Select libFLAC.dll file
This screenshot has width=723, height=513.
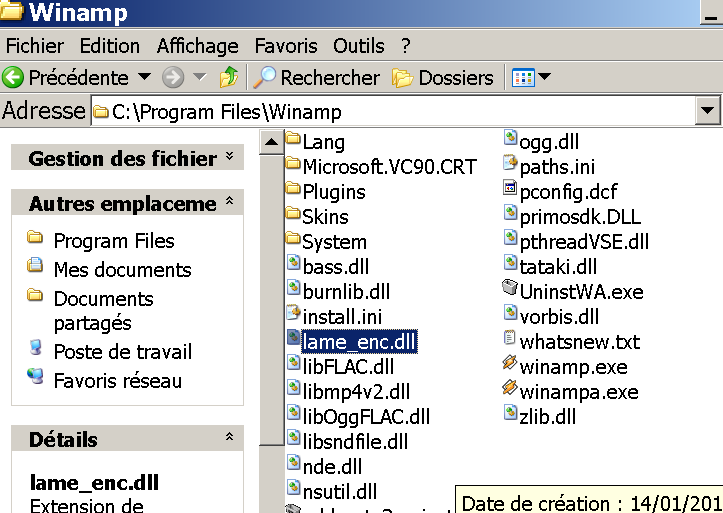[340, 366]
